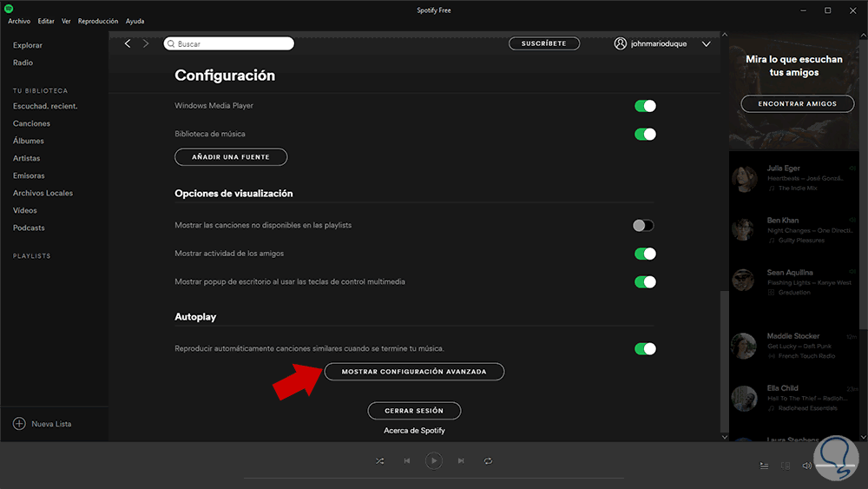The image size is (868, 489).
Task: Click the playback progress bar
Action: pos(433,478)
